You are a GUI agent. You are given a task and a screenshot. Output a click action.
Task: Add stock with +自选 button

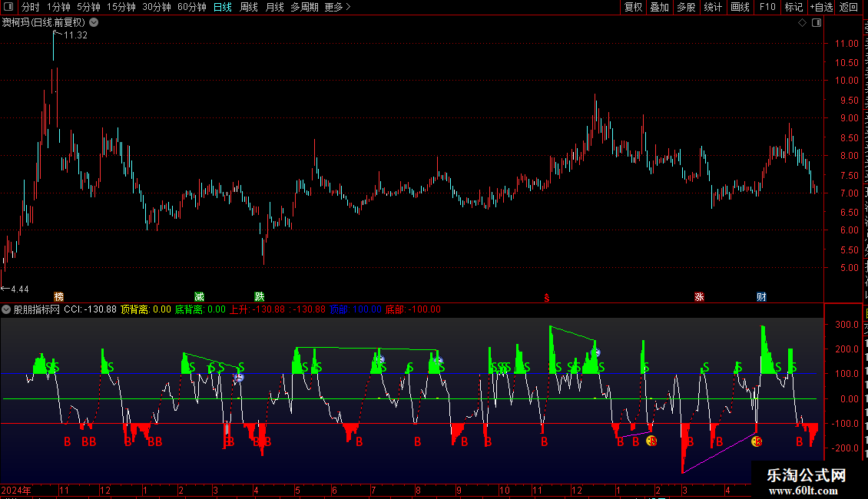pos(821,7)
